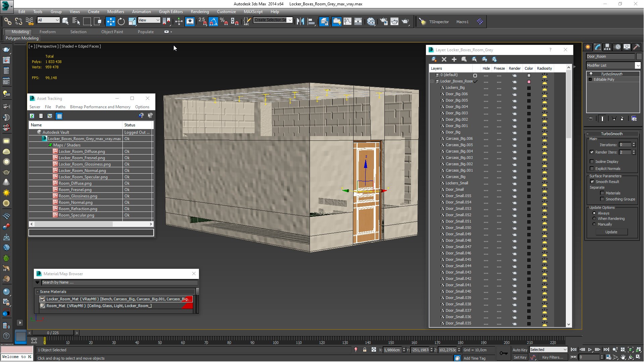
Task: Open the Rendering menu
Action: click(200, 11)
